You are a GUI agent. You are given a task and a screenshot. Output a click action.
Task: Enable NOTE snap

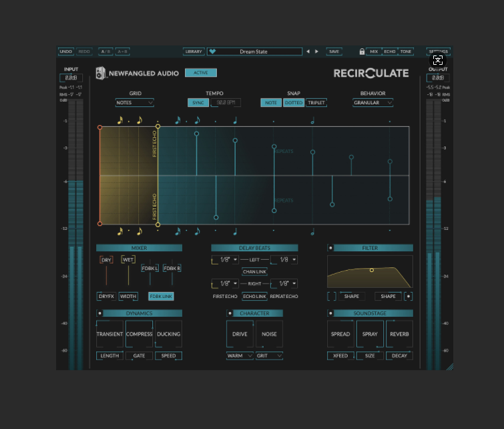(x=270, y=103)
